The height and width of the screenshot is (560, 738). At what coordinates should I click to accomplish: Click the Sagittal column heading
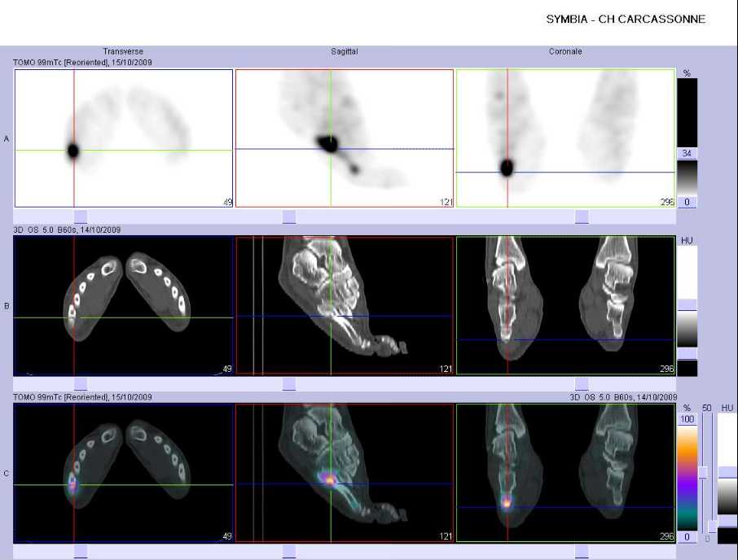(x=345, y=51)
